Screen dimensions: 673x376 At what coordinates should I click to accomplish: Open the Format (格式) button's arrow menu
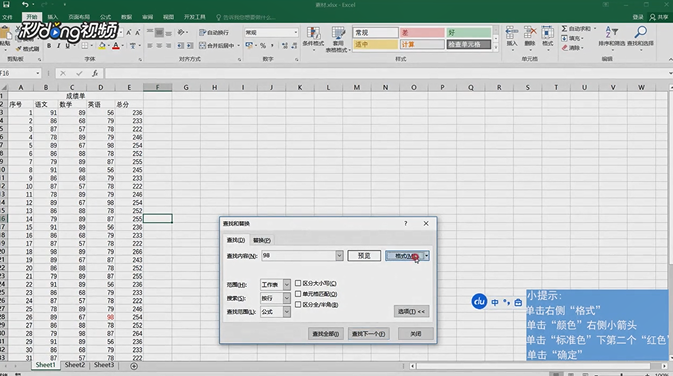tap(426, 256)
